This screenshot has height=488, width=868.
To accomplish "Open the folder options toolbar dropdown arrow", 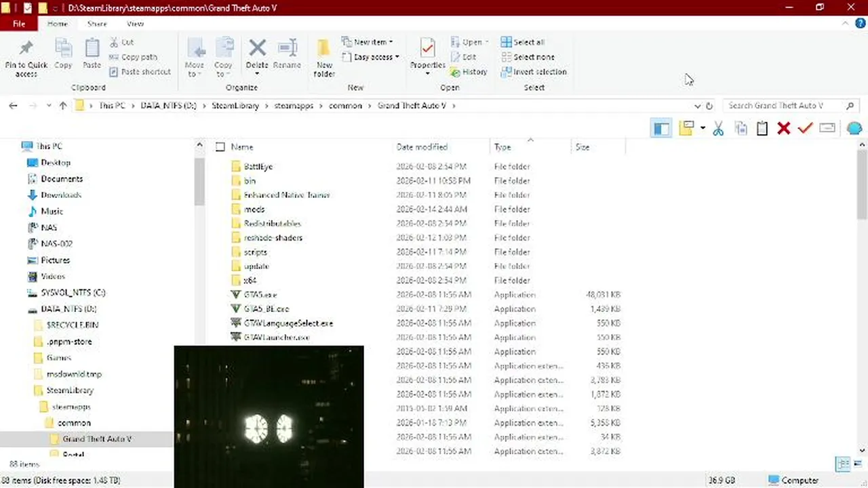I will pos(703,128).
